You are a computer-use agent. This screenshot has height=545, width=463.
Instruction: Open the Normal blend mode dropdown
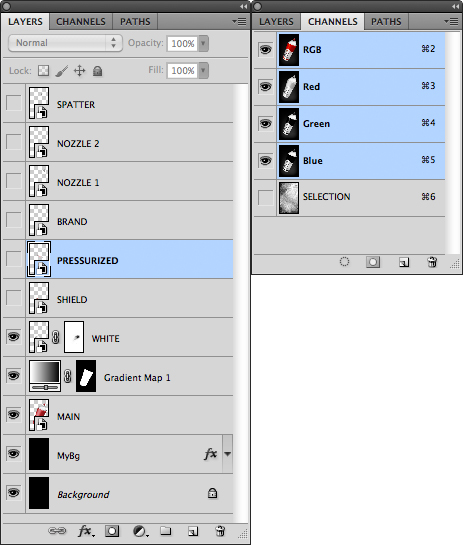(65, 43)
